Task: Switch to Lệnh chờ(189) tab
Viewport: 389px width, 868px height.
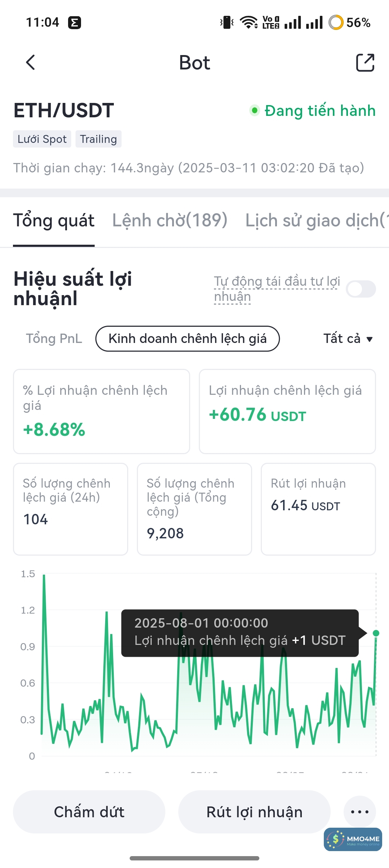Action: [x=170, y=221]
